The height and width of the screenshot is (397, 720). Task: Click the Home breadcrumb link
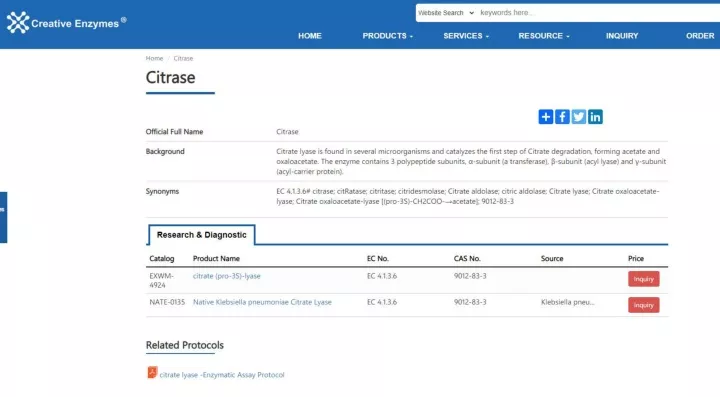click(x=154, y=58)
